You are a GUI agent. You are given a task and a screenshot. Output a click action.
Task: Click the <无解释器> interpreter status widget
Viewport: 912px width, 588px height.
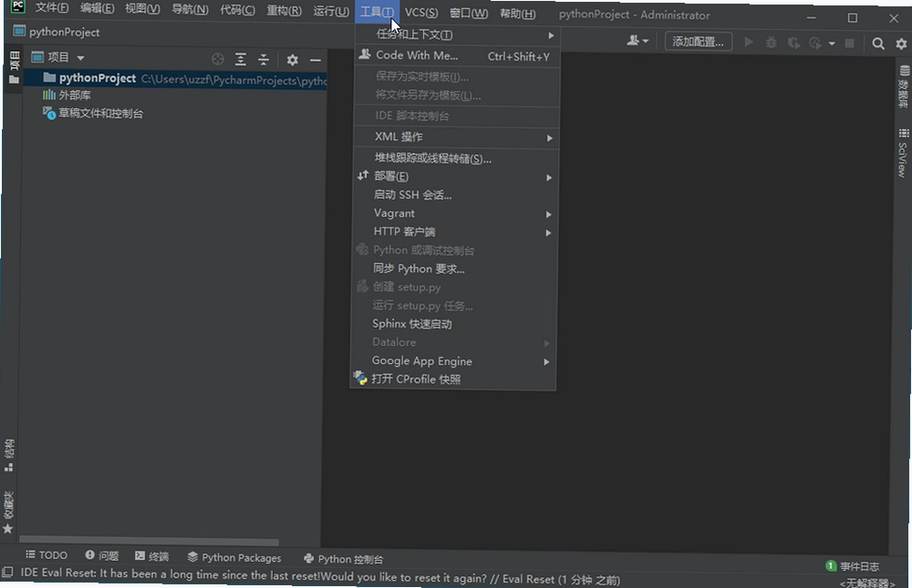(x=867, y=583)
